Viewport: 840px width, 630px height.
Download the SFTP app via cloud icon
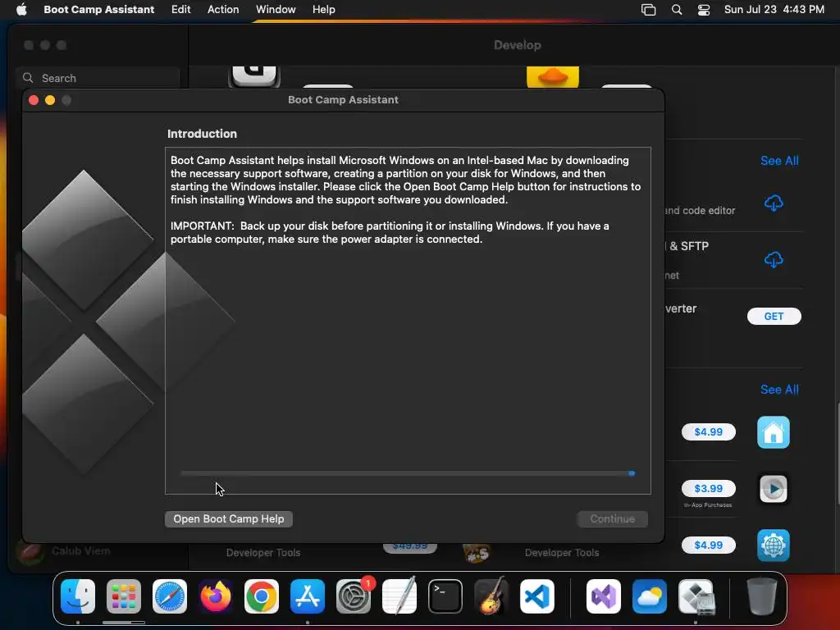coord(774,260)
